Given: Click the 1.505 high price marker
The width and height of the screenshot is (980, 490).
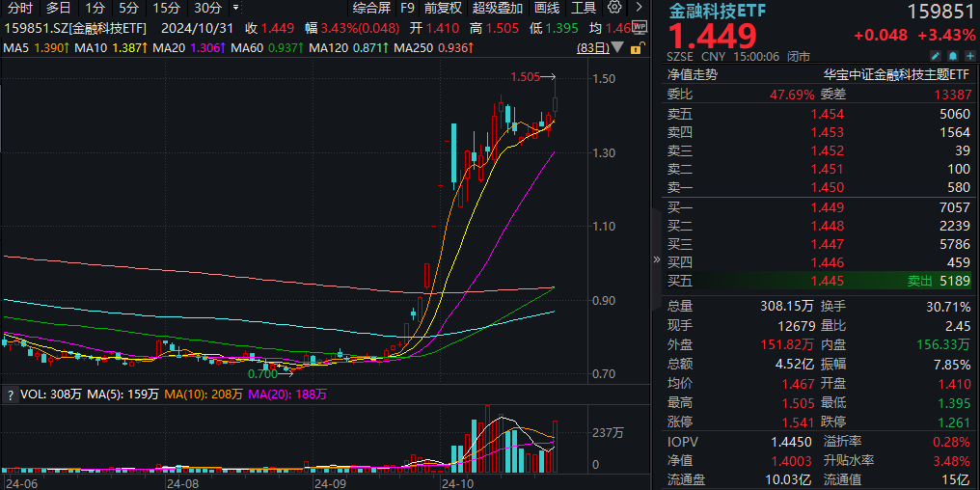Looking at the screenshot, I should (x=525, y=77).
